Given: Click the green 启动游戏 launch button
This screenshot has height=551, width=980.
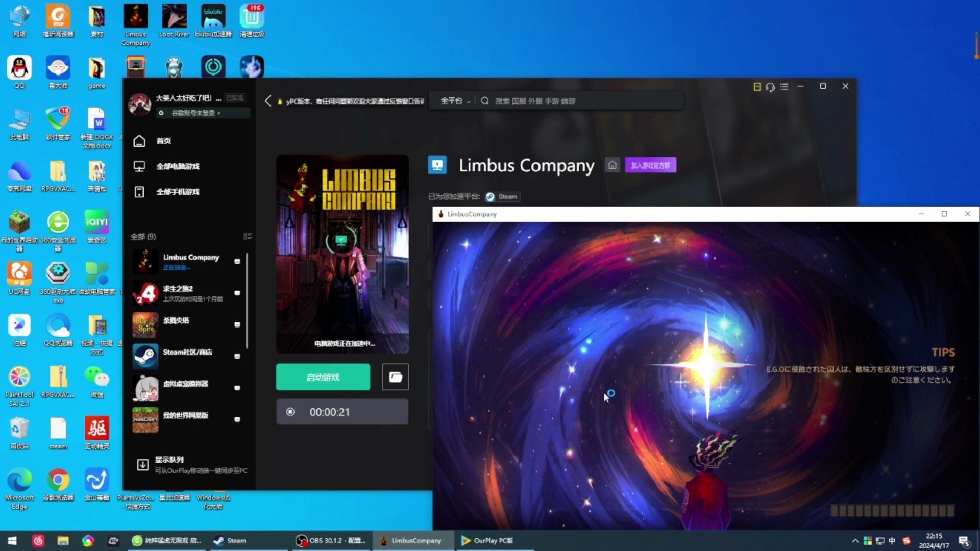Looking at the screenshot, I should [323, 377].
